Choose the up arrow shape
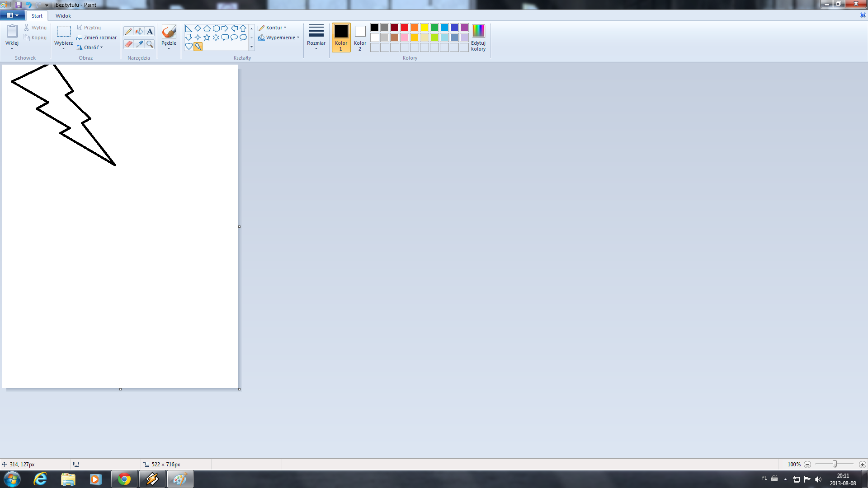The image size is (868, 488). coord(243,28)
